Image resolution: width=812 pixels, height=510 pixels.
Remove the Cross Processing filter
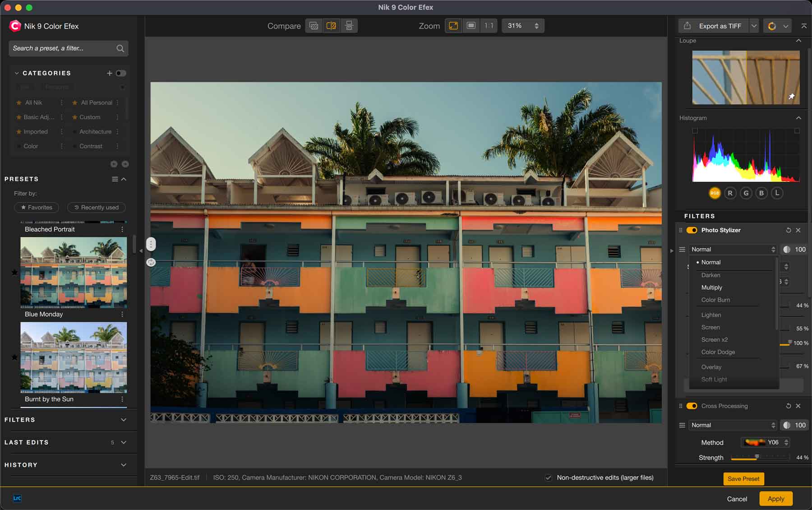tap(798, 406)
